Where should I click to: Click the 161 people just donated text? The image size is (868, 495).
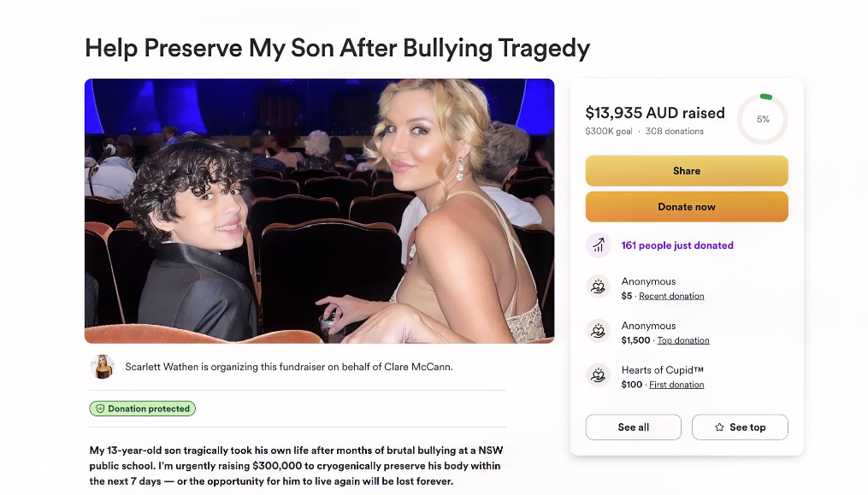coord(677,245)
